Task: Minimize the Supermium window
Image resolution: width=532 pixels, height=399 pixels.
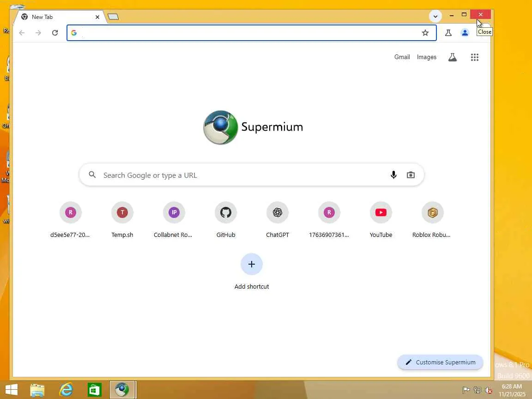Action: pos(451,15)
